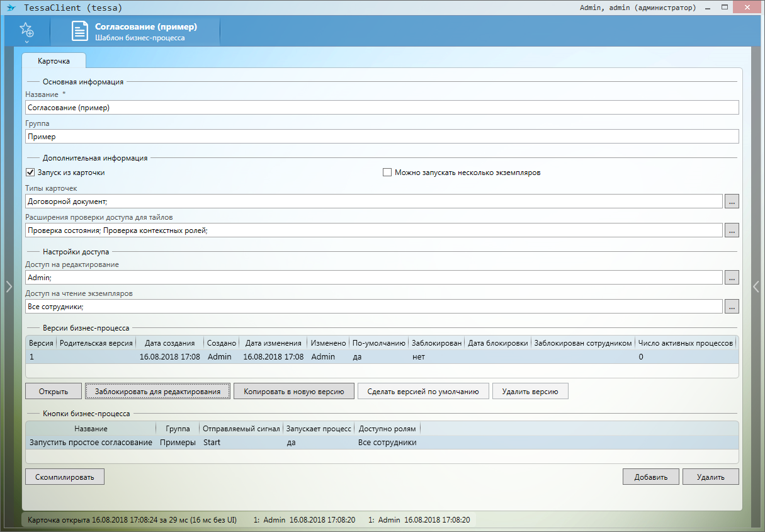765x532 pixels.
Task: Expand the left side panel arrow
Action: pyautogui.click(x=8, y=286)
